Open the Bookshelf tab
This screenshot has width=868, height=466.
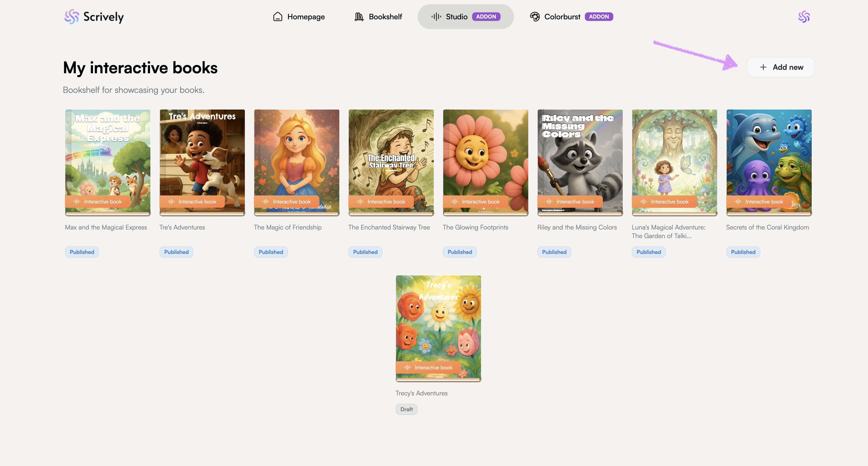coord(378,17)
